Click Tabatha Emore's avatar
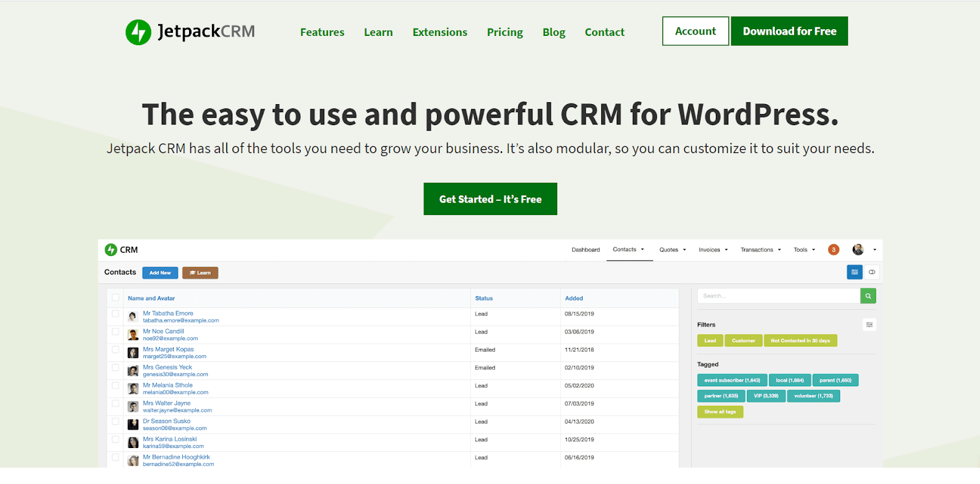The width and height of the screenshot is (980, 484). [133, 317]
